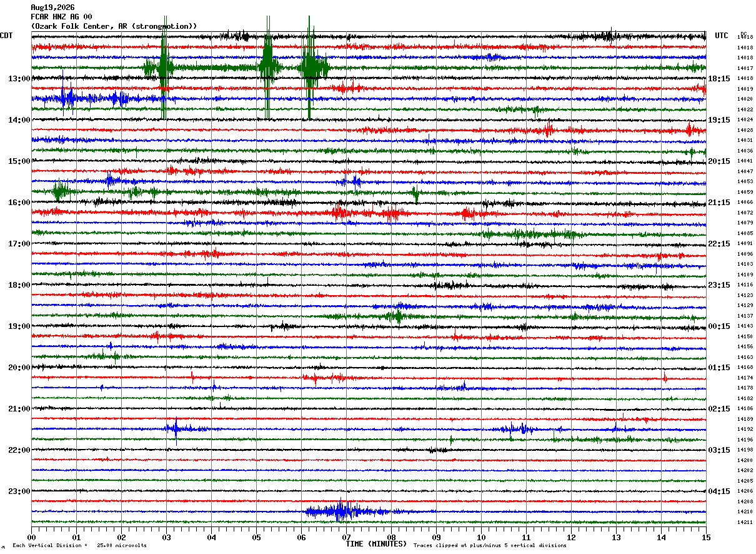Click the 'Traces clipped' footer note
Viewport: 756px width, 554px height.
[x=490, y=545]
